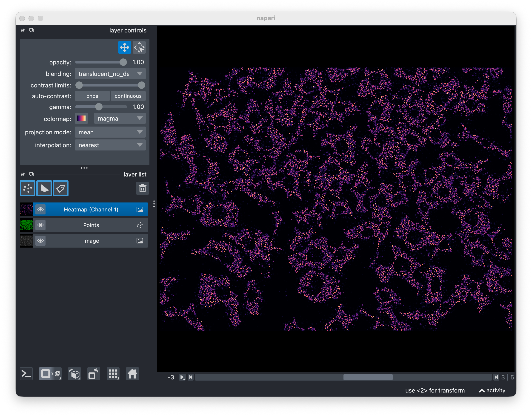Float the layer controls panel
The image size is (532, 416).
tap(31, 30)
